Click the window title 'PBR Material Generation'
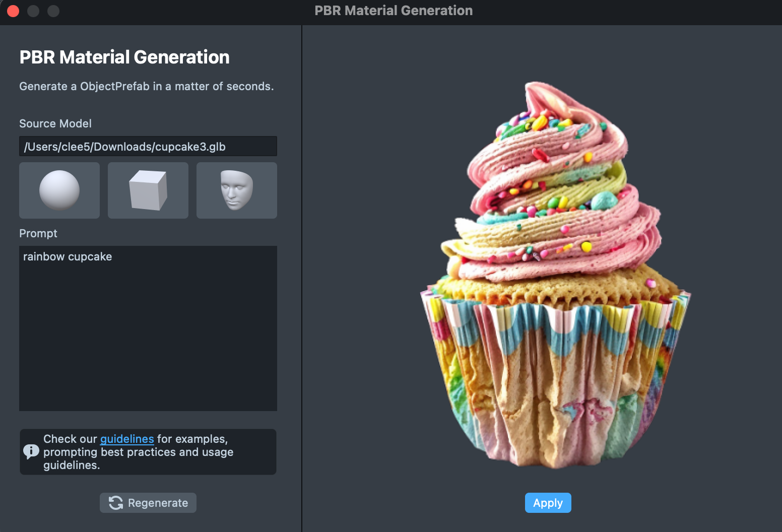 394,11
